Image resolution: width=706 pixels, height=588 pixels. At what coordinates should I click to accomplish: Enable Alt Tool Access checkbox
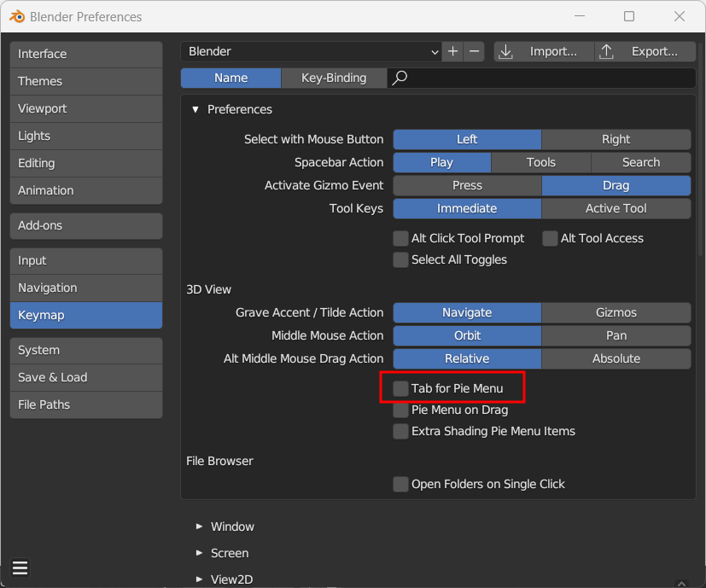point(550,238)
